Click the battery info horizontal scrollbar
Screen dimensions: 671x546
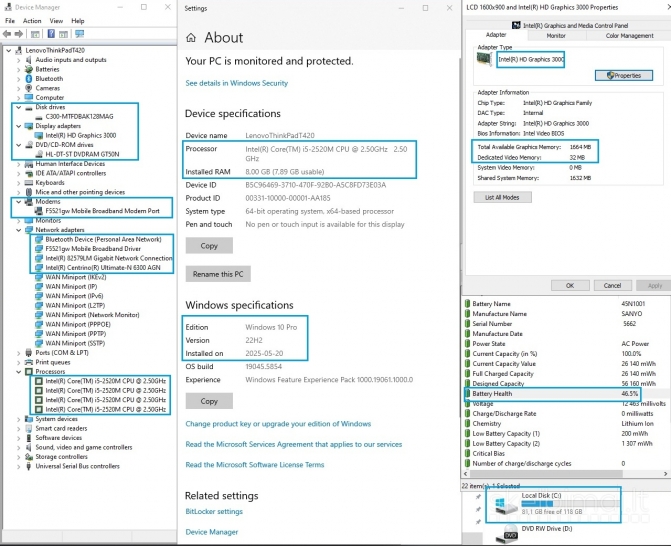(546, 474)
